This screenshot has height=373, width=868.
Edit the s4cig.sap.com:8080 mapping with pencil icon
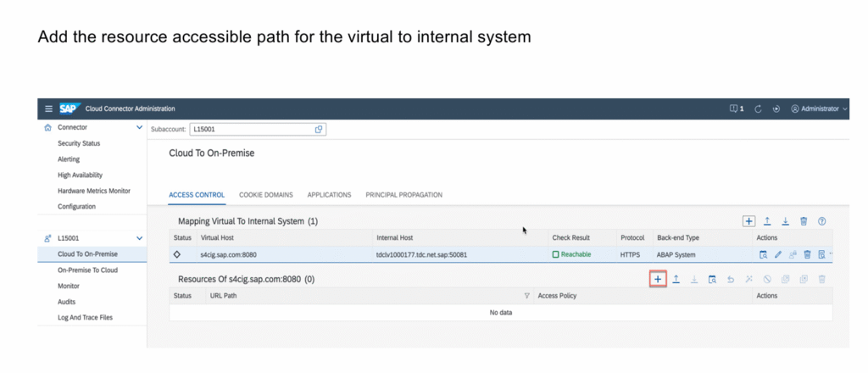tap(778, 254)
